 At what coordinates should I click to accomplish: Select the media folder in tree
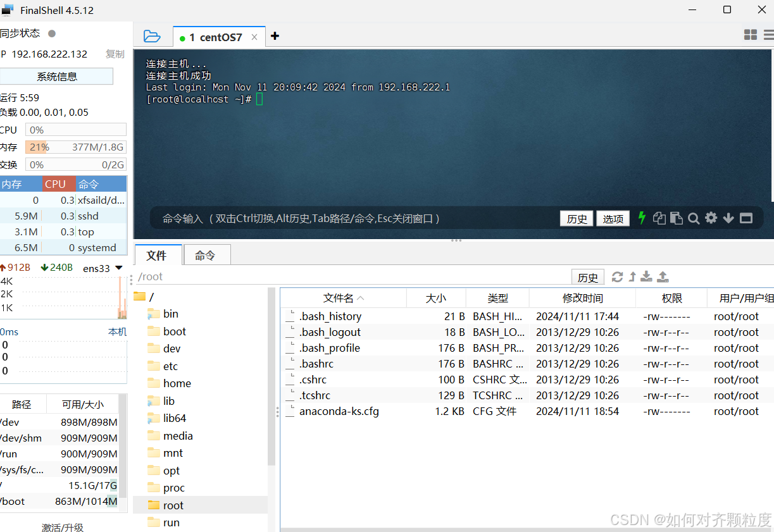point(170,436)
